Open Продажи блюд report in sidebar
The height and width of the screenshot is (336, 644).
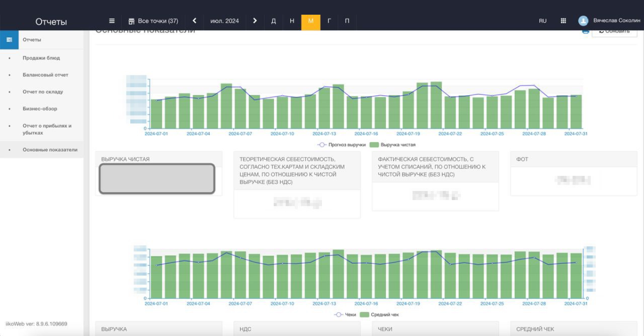[41, 58]
